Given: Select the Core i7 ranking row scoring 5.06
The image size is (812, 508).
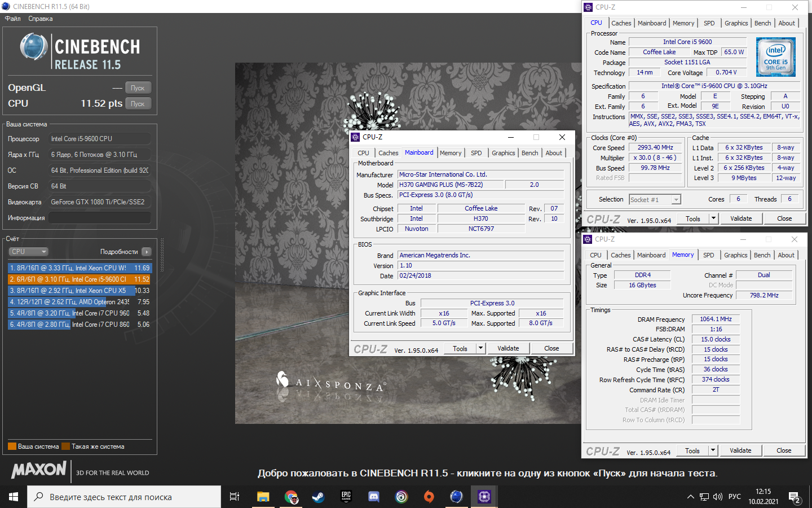Looking at the screenshot, I should pos(80,325).
